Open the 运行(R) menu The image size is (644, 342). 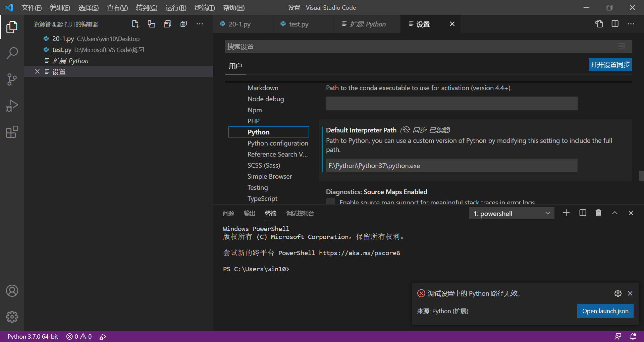pyautogui.click(x=176, y=7)
